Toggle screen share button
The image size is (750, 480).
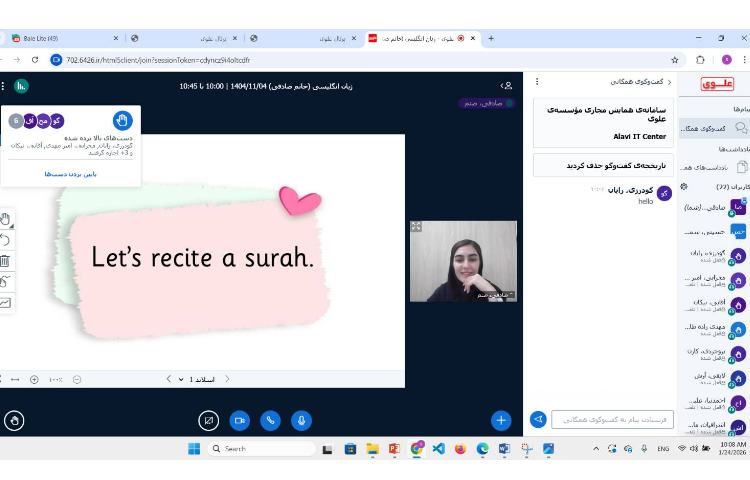click(x=209, y=421)
